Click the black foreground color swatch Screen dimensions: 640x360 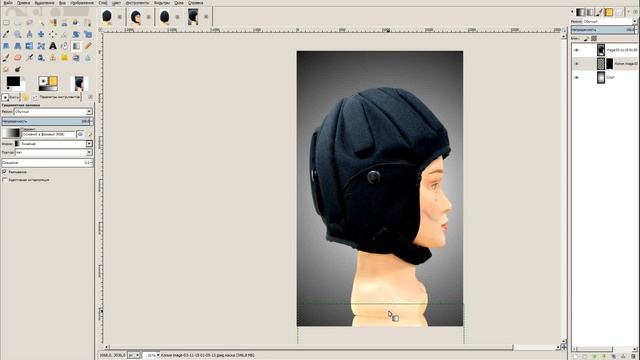pyautogui.click(x=13, y=82)
